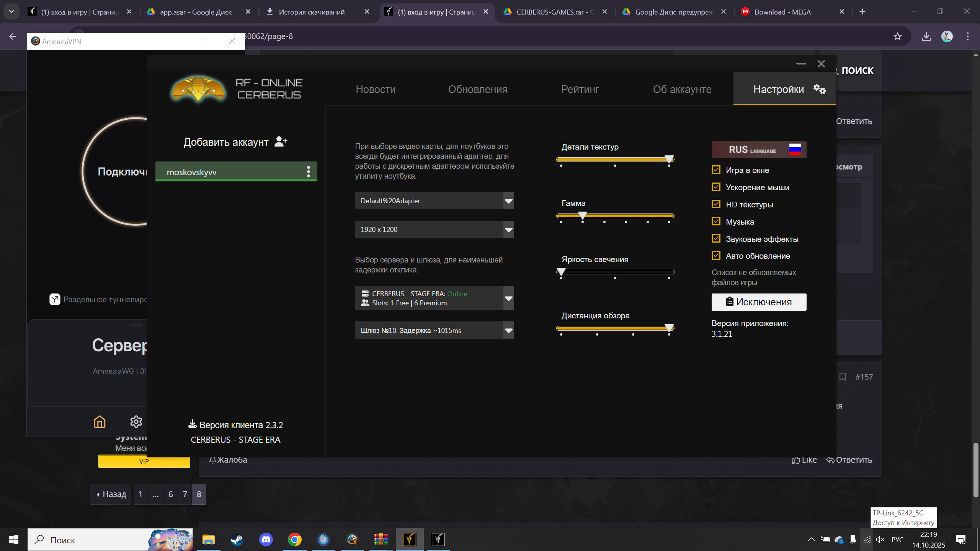
Task: Open the Рейтинг tab
Action: pos(580,89)
